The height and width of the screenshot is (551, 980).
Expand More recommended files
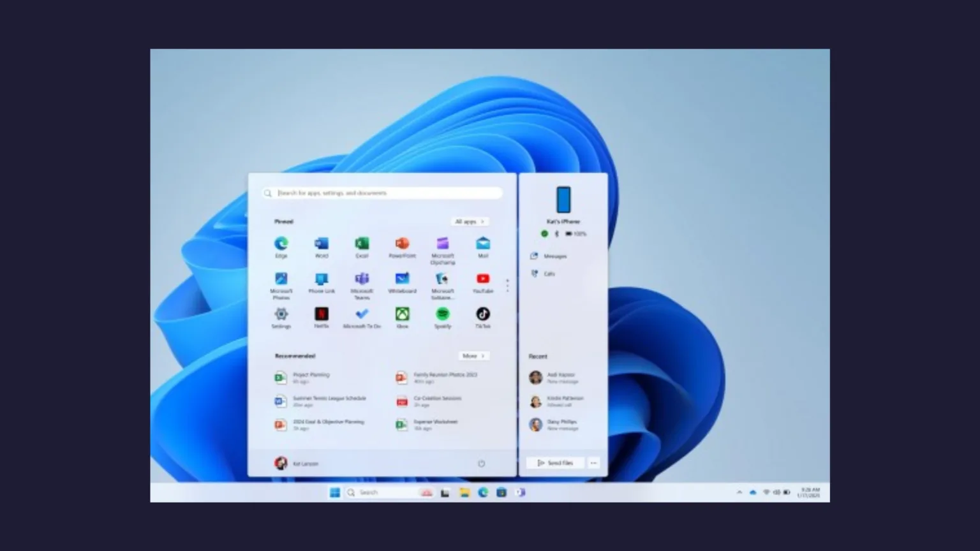tap(473, 356)
